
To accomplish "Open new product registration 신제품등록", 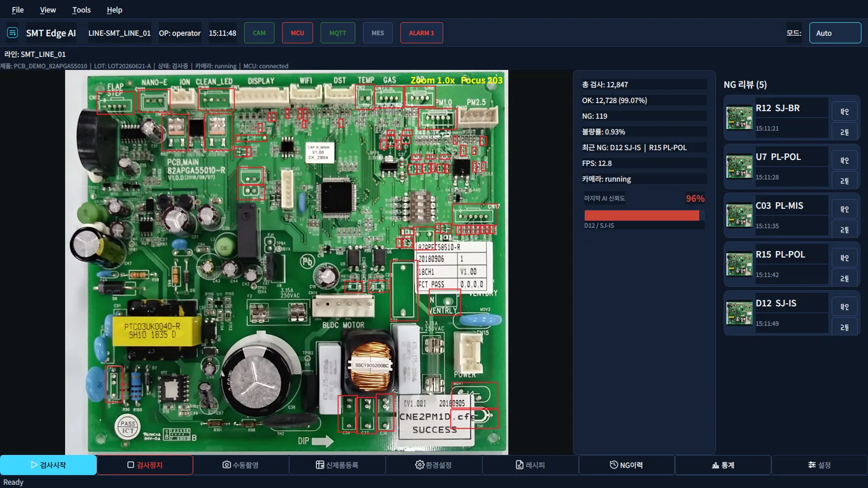I will coord(337,465).
